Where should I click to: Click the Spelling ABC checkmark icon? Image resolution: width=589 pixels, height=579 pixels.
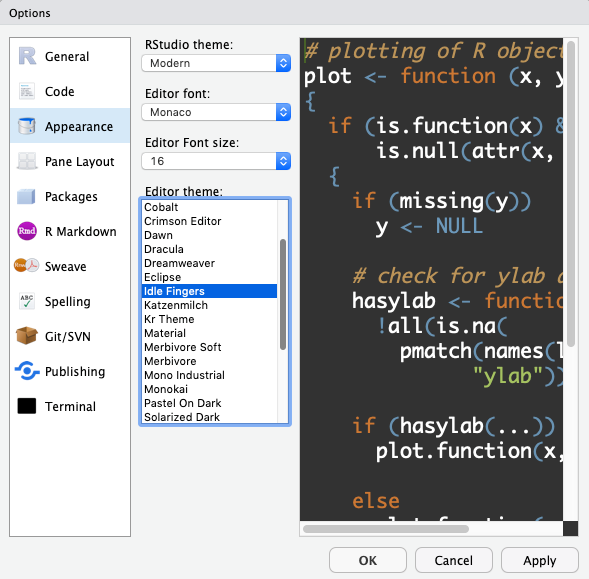click(27, 301)
